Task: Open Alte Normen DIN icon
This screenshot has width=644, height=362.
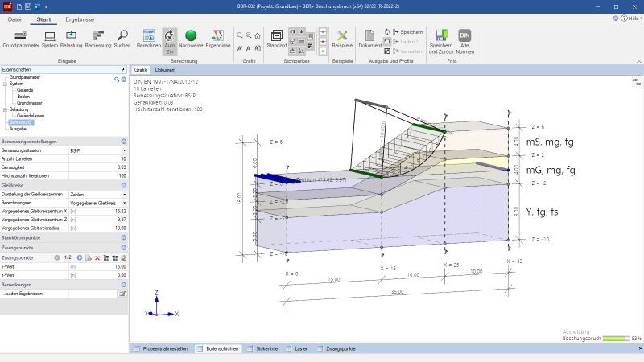Action: tap(464, 42)
